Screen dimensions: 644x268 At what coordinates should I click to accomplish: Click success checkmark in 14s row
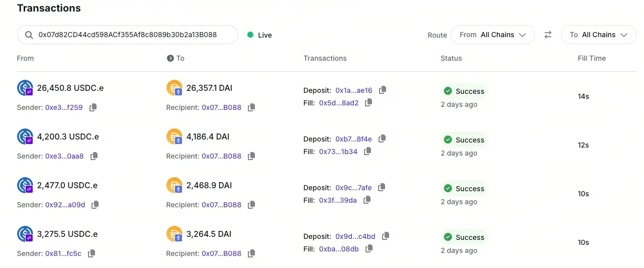[x=447, y=91]
